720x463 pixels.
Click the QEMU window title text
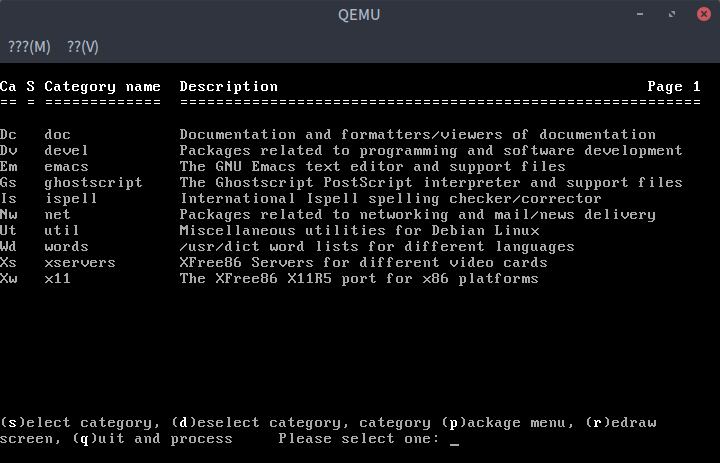coord(359,15)
